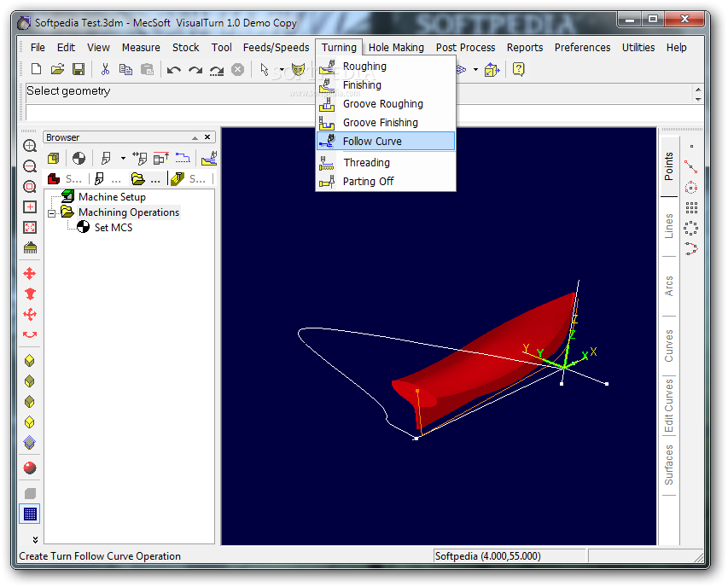Click the Zoom Out magnifier icon
Screen dimensions: 728x587
coord(30,166)
